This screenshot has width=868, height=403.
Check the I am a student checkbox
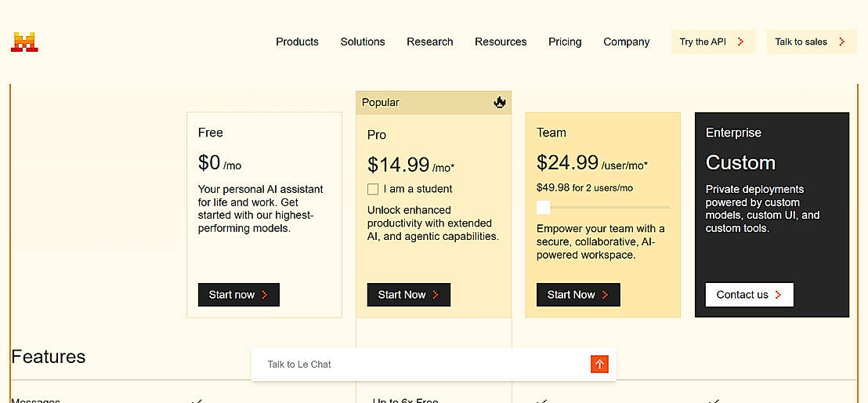click(373, 190)
